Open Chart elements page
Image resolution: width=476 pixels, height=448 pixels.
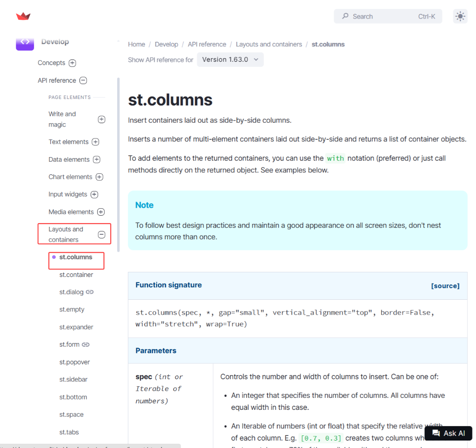pos(70,177)
